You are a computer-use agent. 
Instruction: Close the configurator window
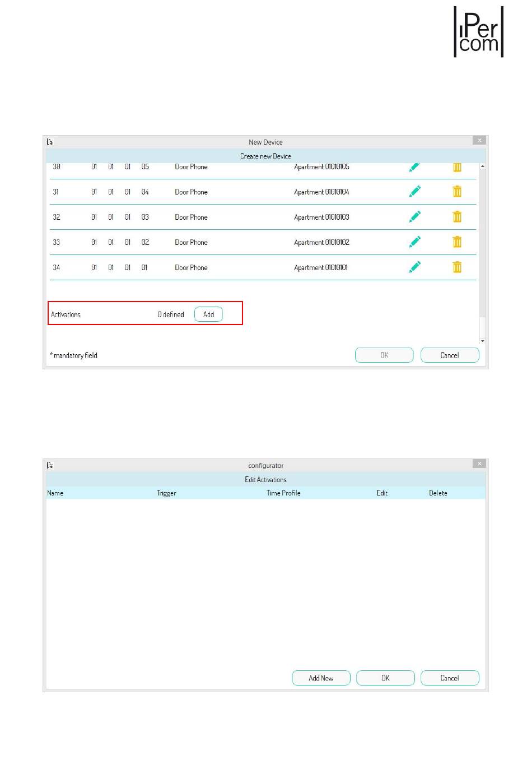coord(479,464)
